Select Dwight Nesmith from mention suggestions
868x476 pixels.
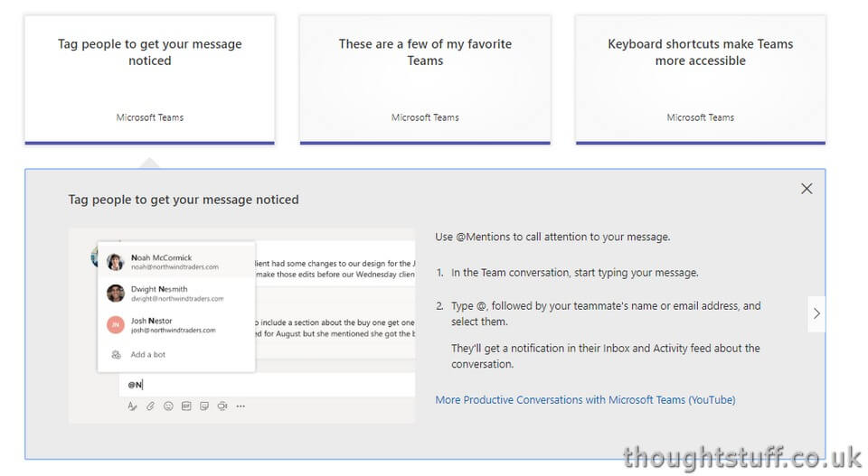pos(176,294)
